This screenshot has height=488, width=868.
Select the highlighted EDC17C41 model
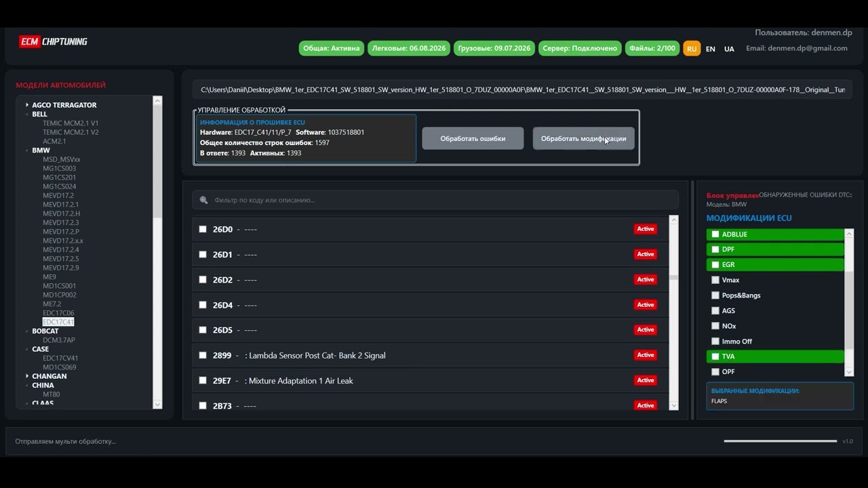[58, 322]
